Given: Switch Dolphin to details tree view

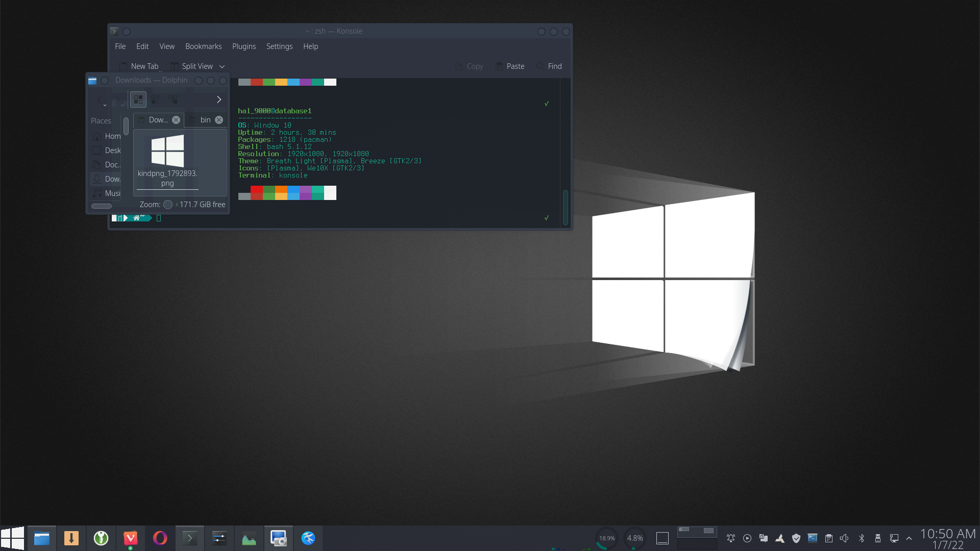Looking at the screenshot, I should tap(173, 99).
